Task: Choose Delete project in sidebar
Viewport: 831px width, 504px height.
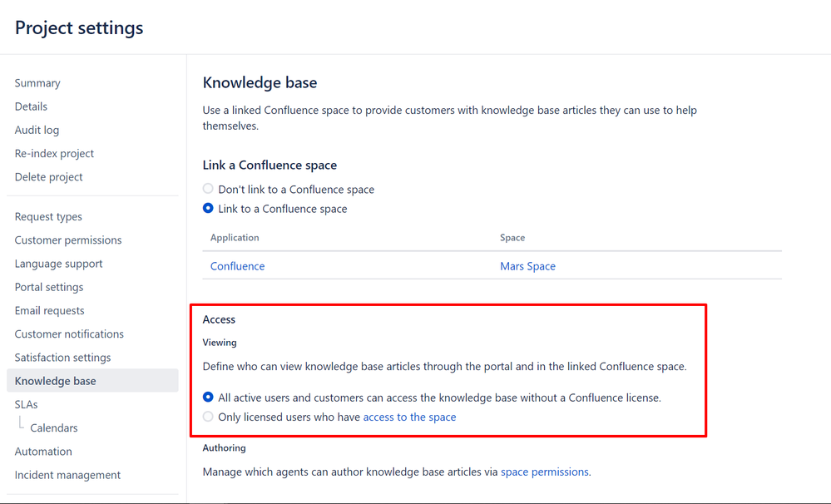Action: click(x=49, y=177)
